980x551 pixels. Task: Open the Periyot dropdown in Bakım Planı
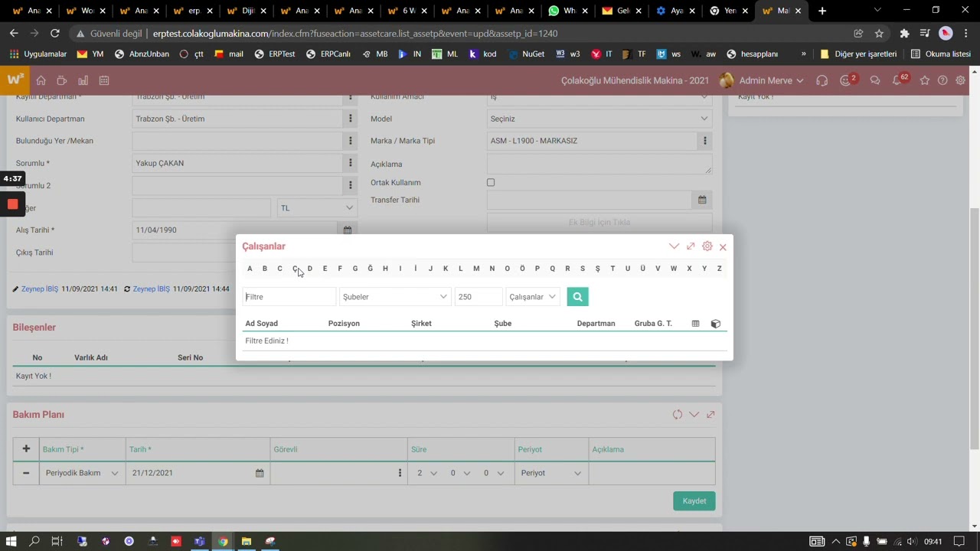click(x=551, y=473)
